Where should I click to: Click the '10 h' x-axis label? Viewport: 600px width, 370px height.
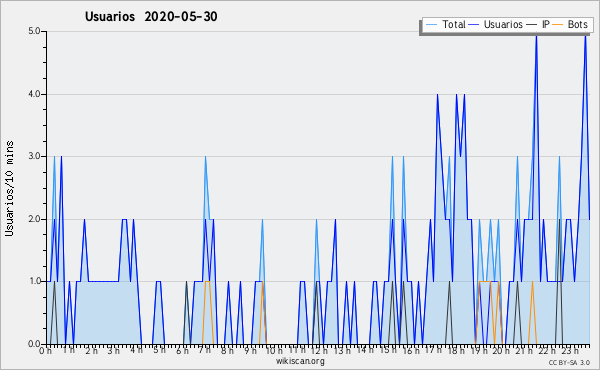point(274,351)
